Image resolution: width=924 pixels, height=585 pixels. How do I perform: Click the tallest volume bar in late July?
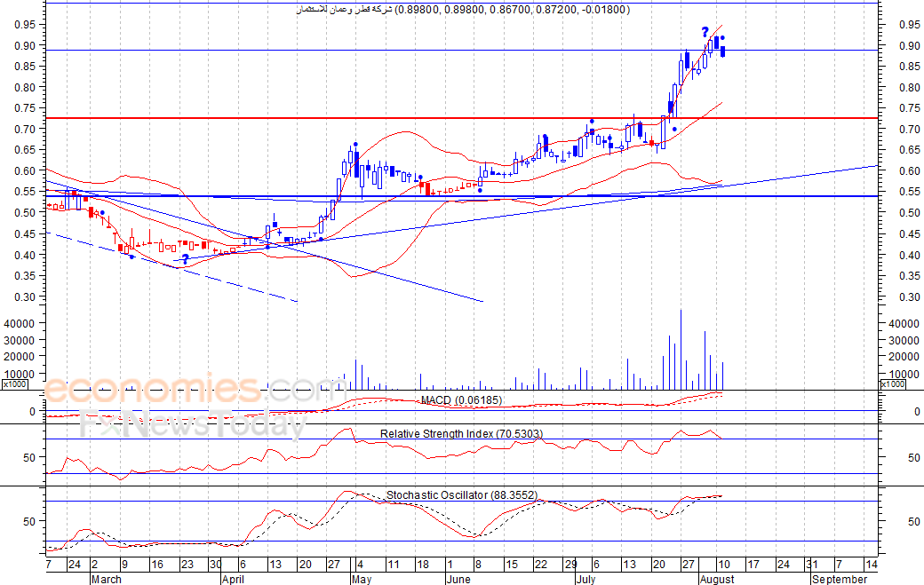click(681, 350)
